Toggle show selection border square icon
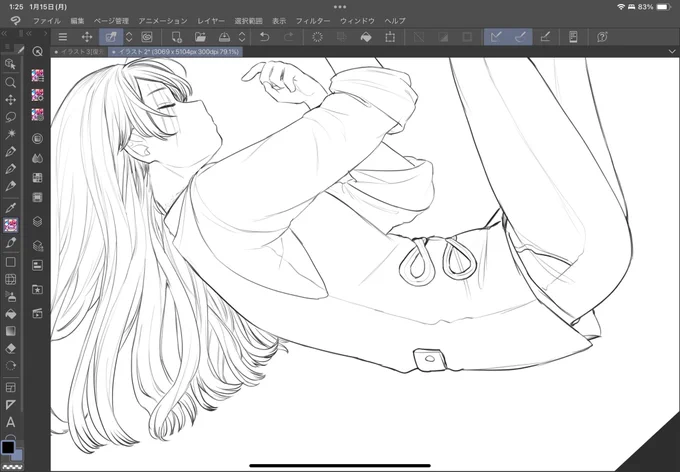Image resolution: width=680 pixels, height=472 pixels. [468, 37]
